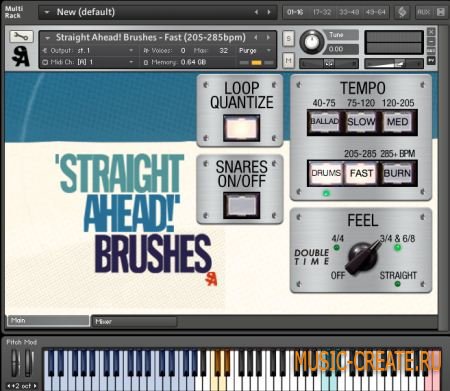This screenshot has height=391, width=450.
Task: Open the KSP script icon in top bar
Action: coord(402,12)
